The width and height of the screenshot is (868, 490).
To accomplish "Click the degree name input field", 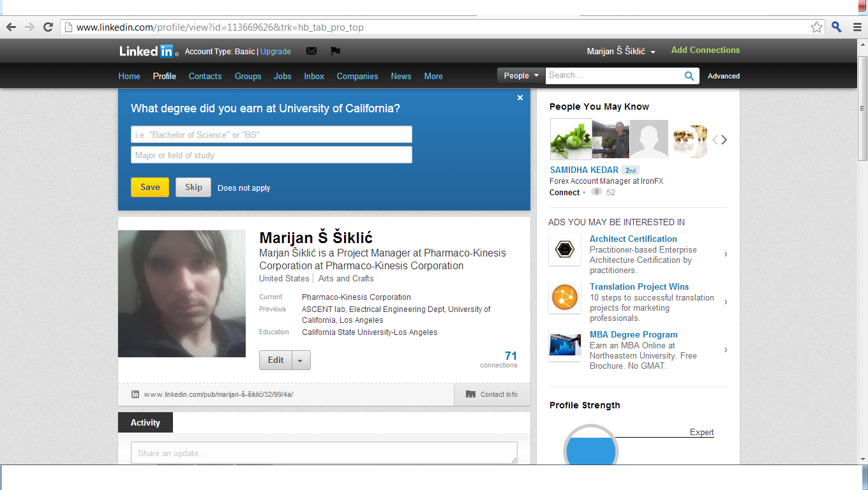I will click(271, 135).
